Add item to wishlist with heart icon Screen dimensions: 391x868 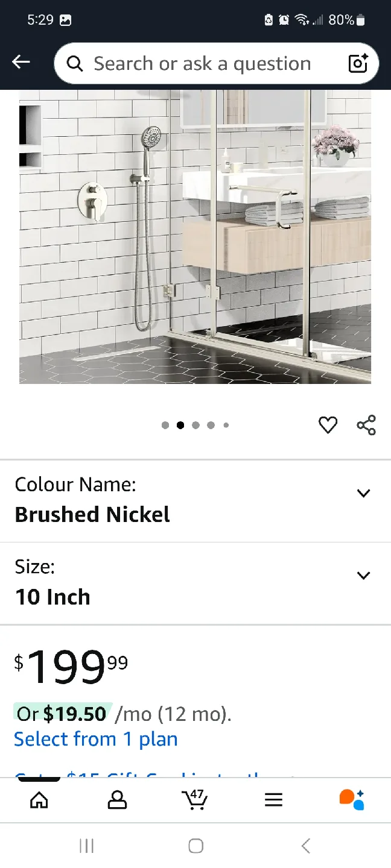click(328, 425)
